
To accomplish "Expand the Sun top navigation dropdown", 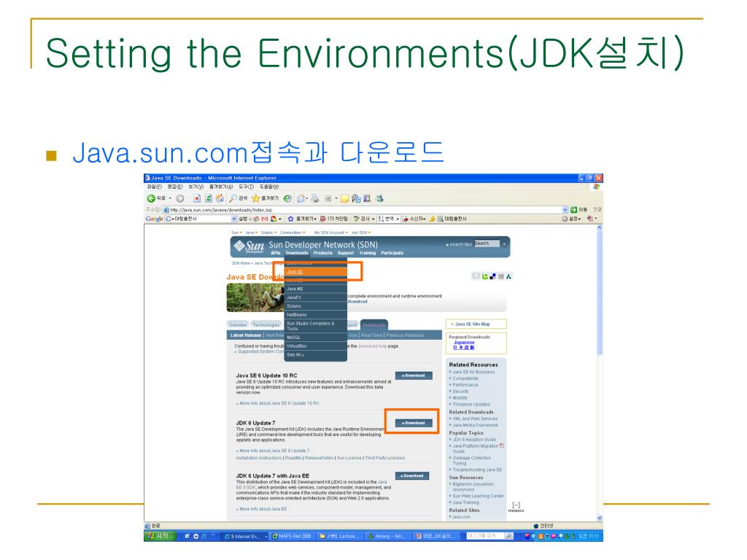I will 236,233.
